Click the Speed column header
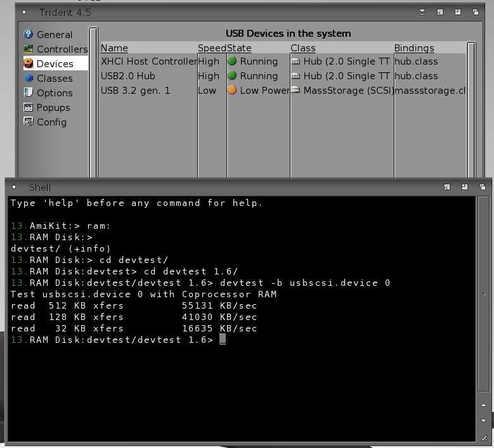This screenshot has height=448, width=494. [211, 48]
